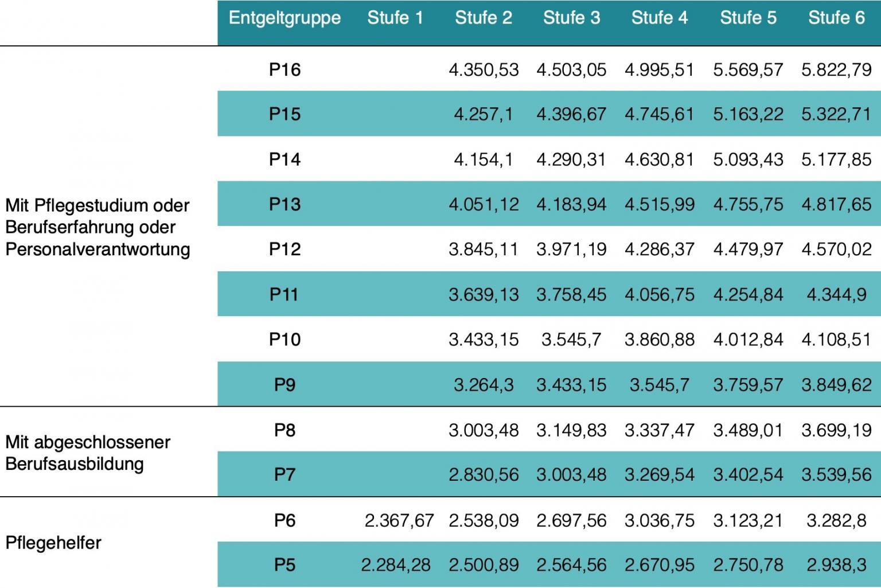
Task: Select the Mit Pflegestudium oder Berufserfahrung label
Action: pos(98,227)
